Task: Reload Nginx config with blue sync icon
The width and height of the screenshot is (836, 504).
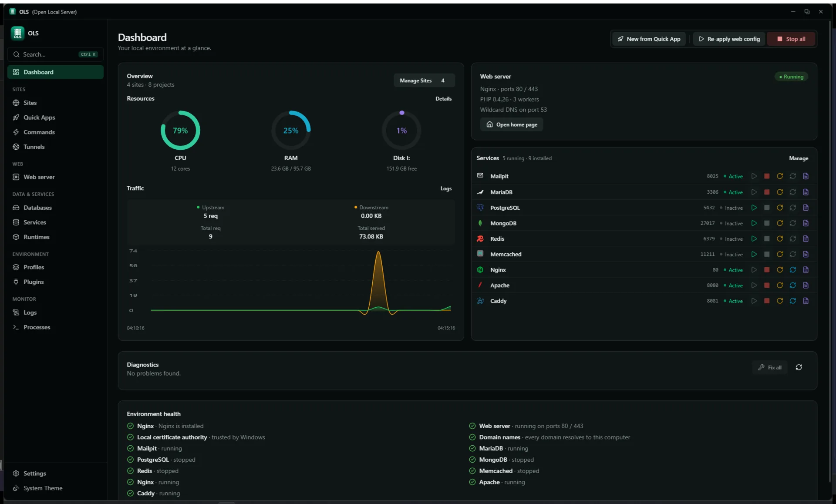Action: tap(793, 270)
